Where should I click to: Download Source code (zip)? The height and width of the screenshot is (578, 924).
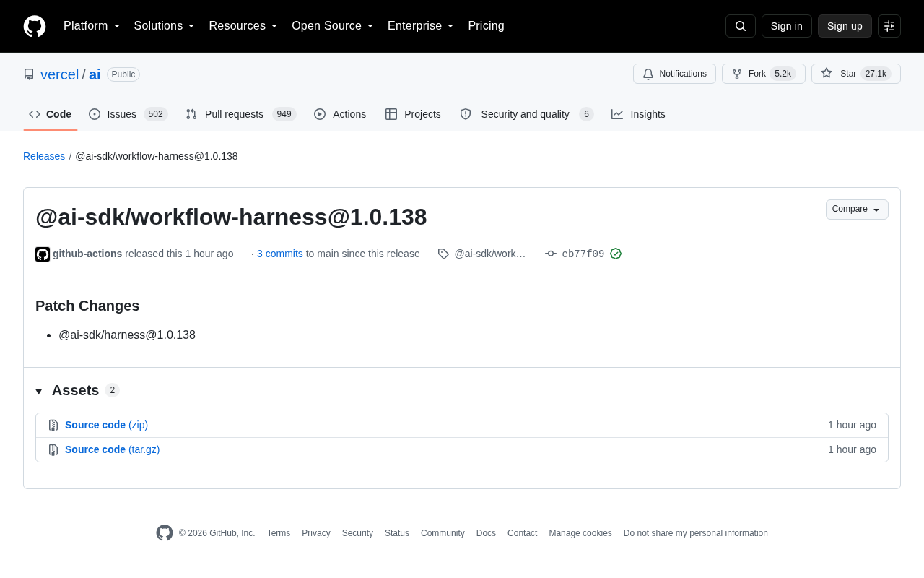coord(106,425)
